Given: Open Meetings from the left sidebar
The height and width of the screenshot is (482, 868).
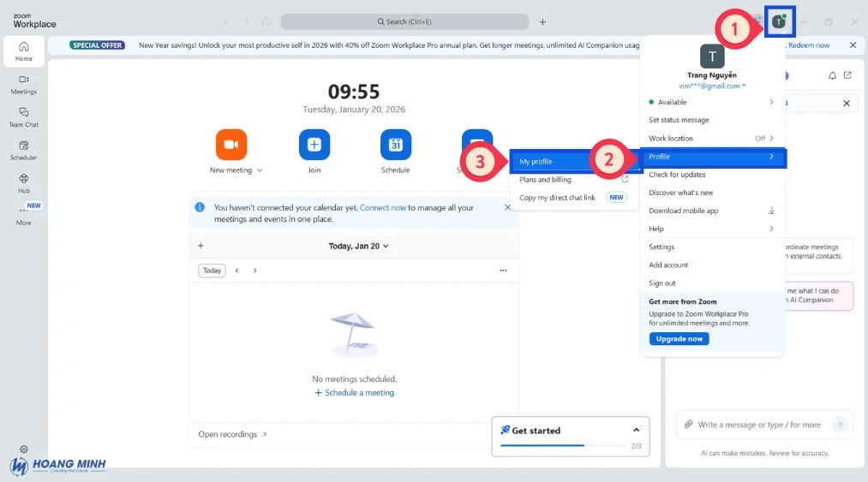Looking at the screenshot, I should pyautogui.click(x=24, y=84).
